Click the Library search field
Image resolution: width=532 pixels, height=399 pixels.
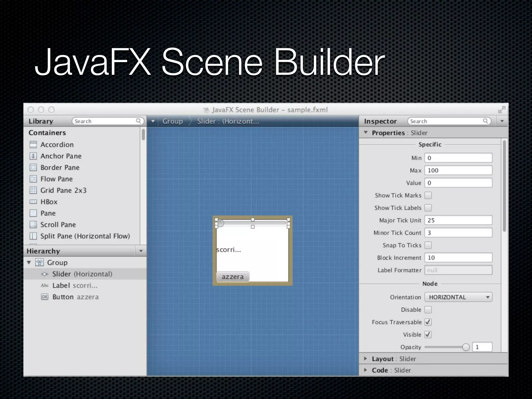point(108,121)
